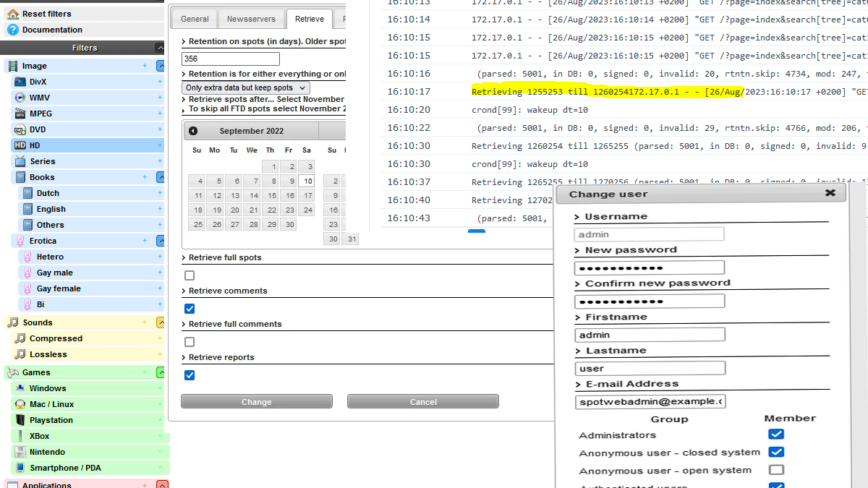Click the Reset filters home icon
The height and width of the screenshot is (488, 868).
[x=12, y=14]
